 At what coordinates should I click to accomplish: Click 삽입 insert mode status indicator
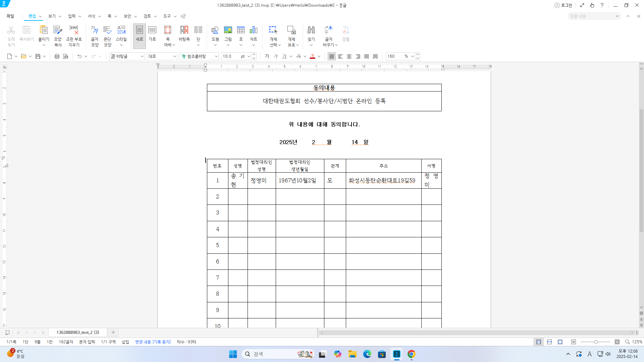coord(125,342)
